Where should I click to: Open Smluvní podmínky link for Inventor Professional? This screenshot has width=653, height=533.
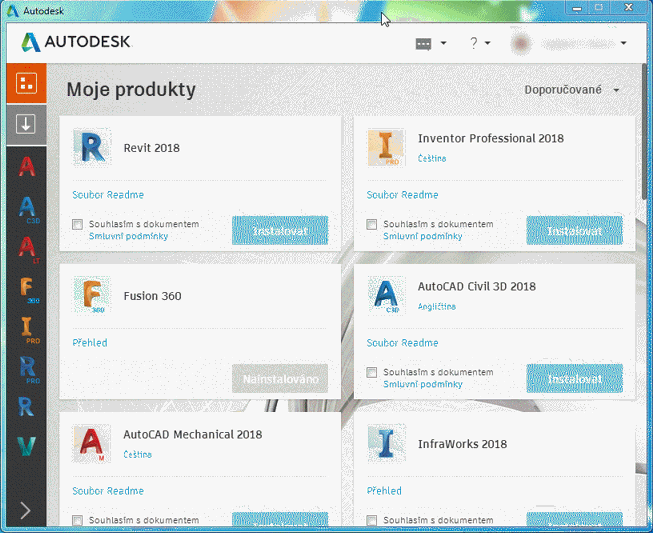[x=423, y=237]
